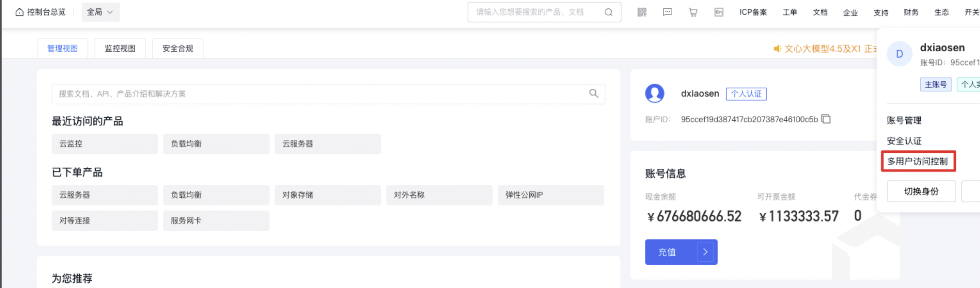
Task: Click the top product search input field
Action: [x=544, y=12]
